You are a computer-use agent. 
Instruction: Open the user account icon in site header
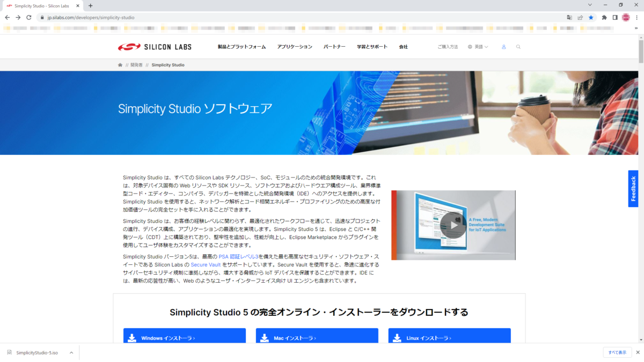[x=504, y=47]
